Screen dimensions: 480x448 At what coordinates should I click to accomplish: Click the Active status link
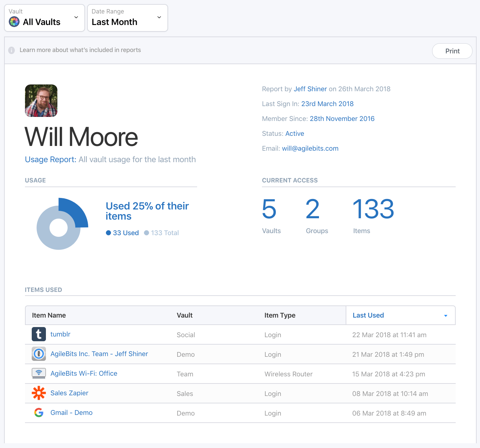pyautogui.click(x=294, y=133)
